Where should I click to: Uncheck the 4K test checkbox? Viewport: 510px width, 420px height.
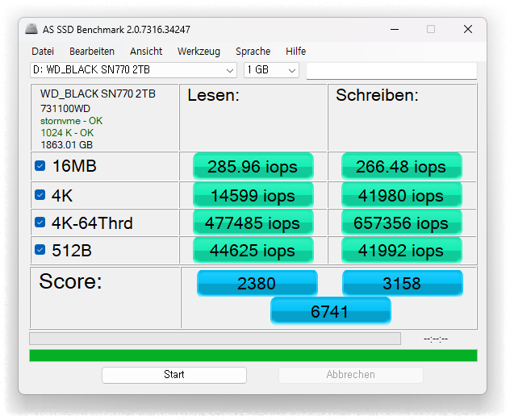(x=40, y=195)
